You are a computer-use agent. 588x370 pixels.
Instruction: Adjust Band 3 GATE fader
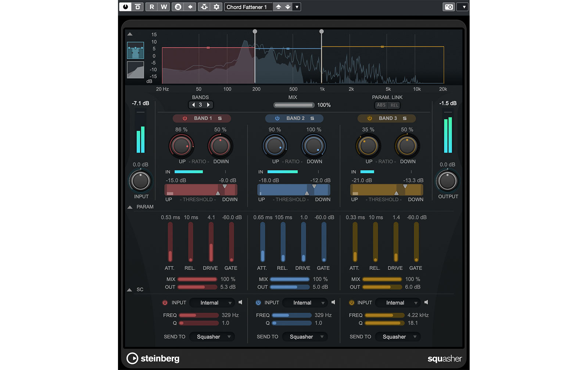(416, 242)
